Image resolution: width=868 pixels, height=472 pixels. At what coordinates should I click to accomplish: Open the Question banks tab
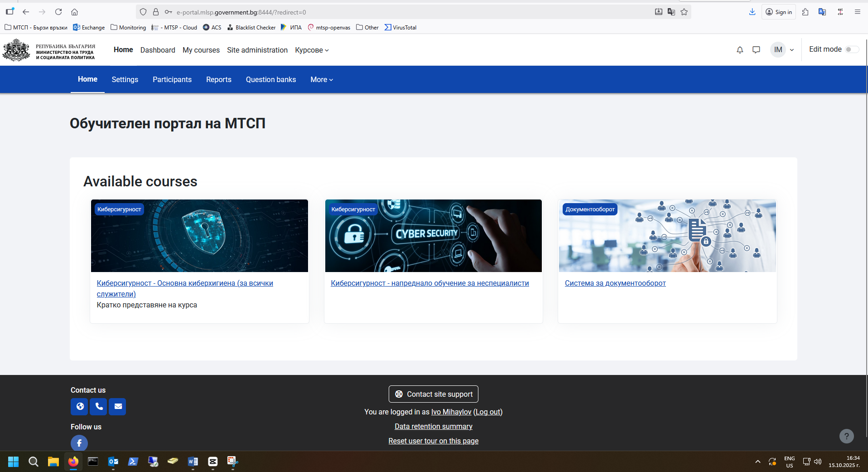(271, 80)
